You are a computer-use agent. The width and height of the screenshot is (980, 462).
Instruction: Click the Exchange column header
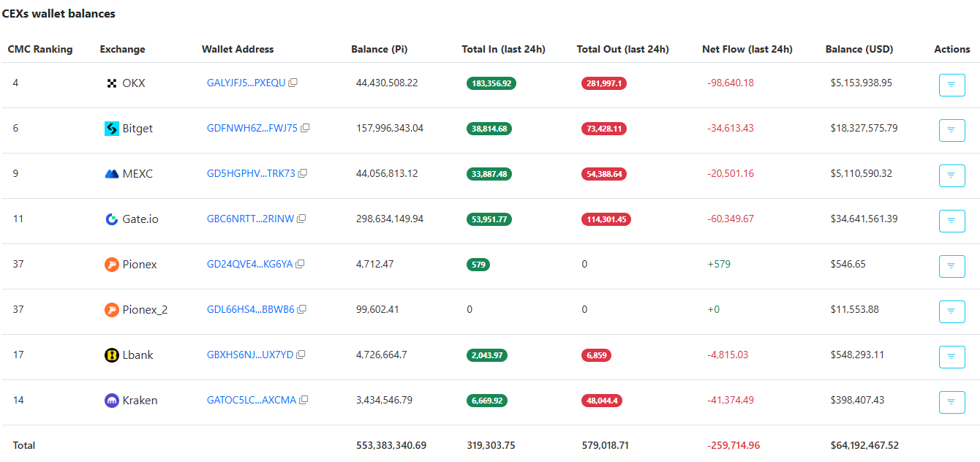pos(122,49)
